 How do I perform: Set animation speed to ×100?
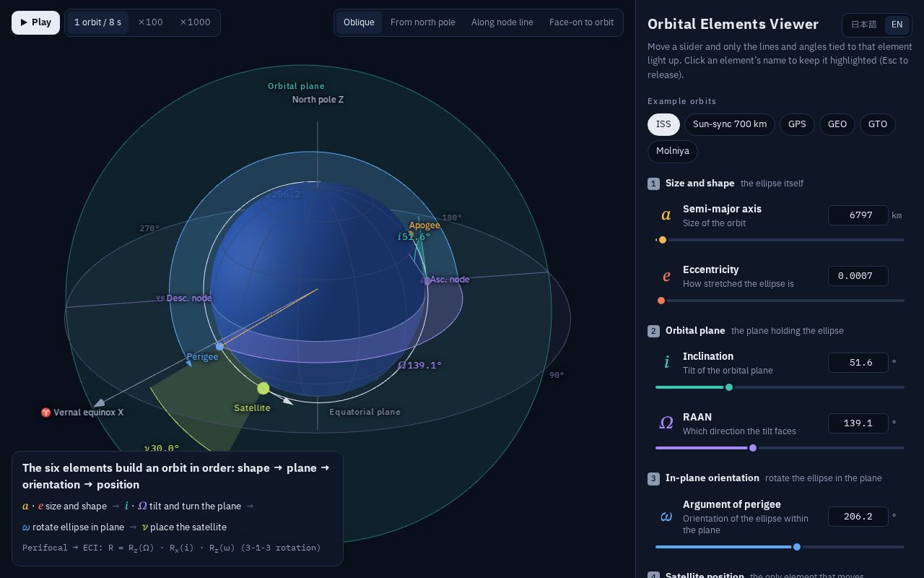pyautogui.click(x=150, y=22)
